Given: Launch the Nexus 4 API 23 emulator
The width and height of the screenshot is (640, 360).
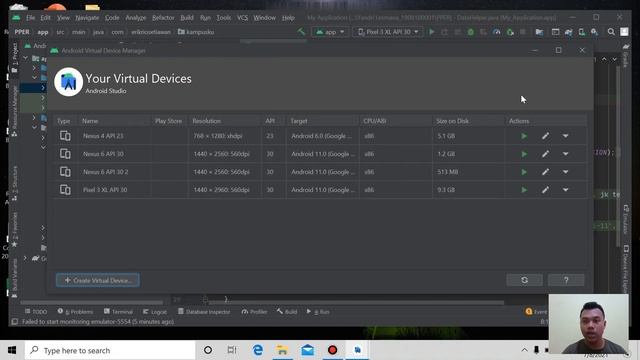Looking at the screenshot, I should pos(524,136).
